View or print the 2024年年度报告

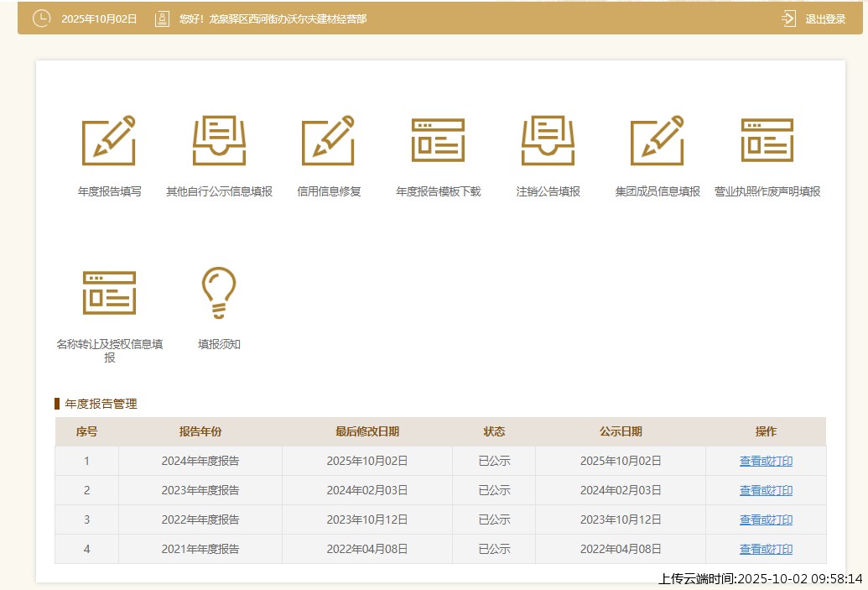tap(766, 461)
